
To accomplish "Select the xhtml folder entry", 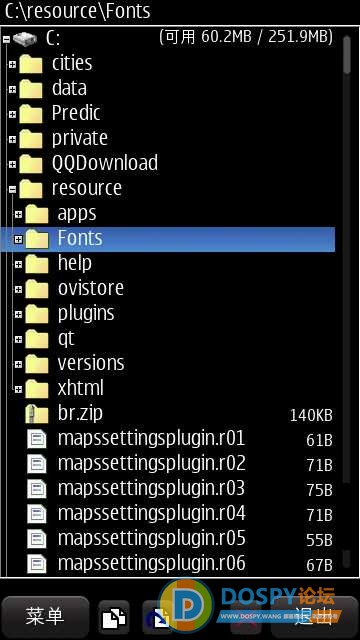I will [x=168, y=389].
